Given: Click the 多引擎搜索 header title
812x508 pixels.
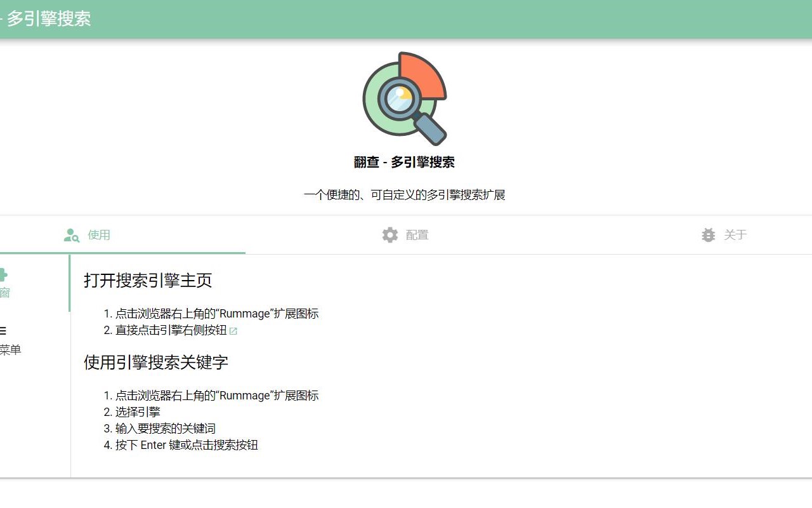Looking at the screenshot, I should point(49,18).
